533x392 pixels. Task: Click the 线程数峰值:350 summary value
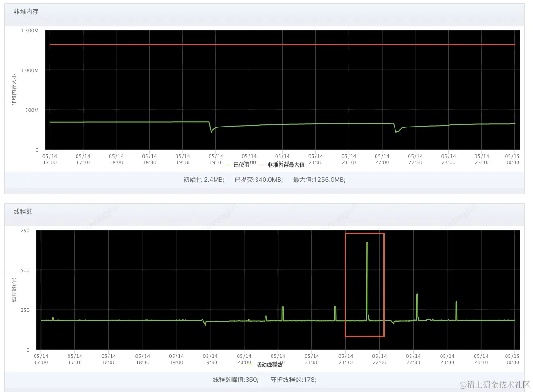point(236,380)
